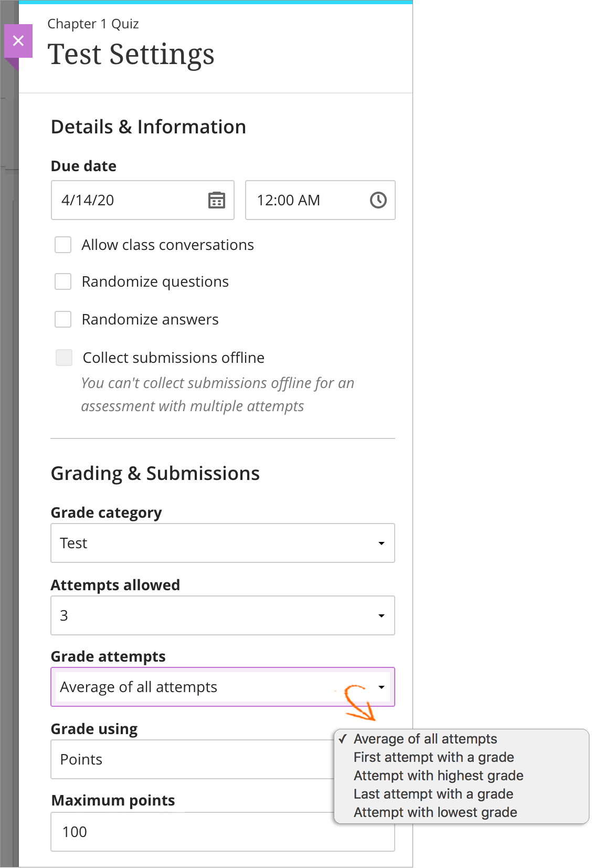Image resolution: width=592 pixels, height=868 pixels.
Task: Open the Grade using Points dropdown
Action: [x=192, y=759]
